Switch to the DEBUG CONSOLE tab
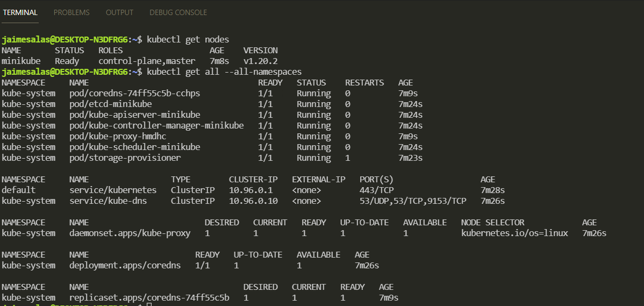Viewport: 644px width, 306px height. (178, 12)
